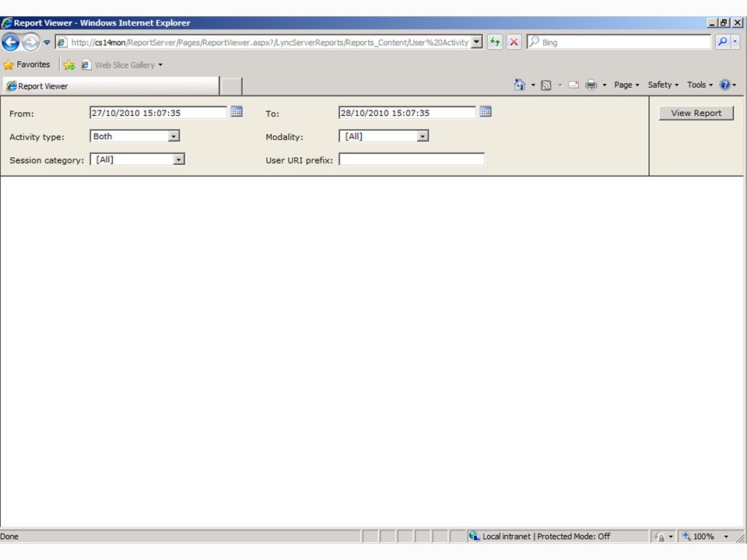The height and width of the screenshot is (560, 747).
Task: Open the To date calendar picker
Action: point(486,112)
